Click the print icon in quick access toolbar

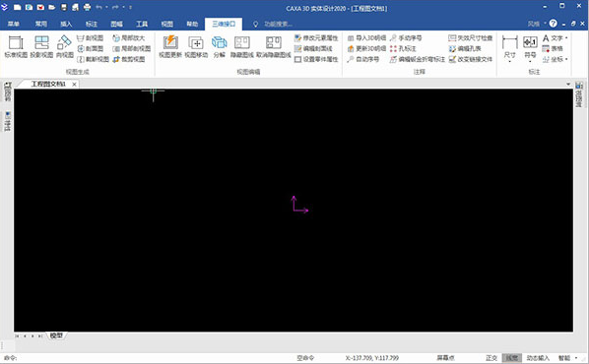pos(87,7)
